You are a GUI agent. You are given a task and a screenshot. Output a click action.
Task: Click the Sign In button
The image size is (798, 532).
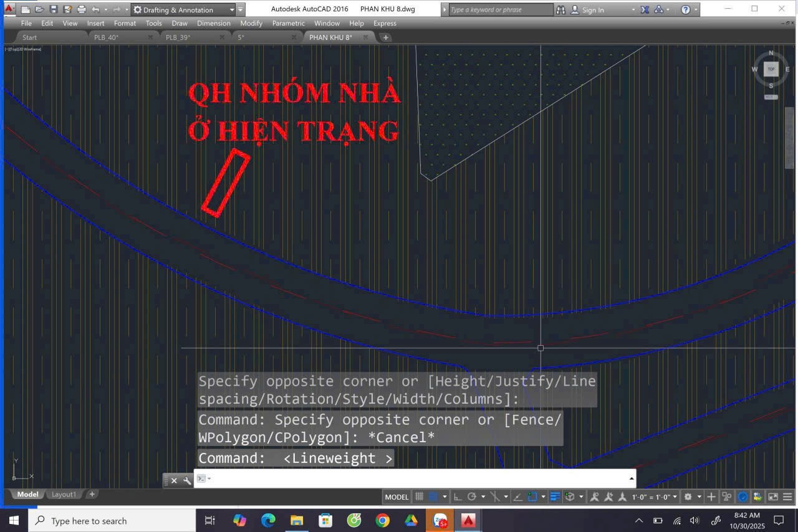(x=592, y=10)
